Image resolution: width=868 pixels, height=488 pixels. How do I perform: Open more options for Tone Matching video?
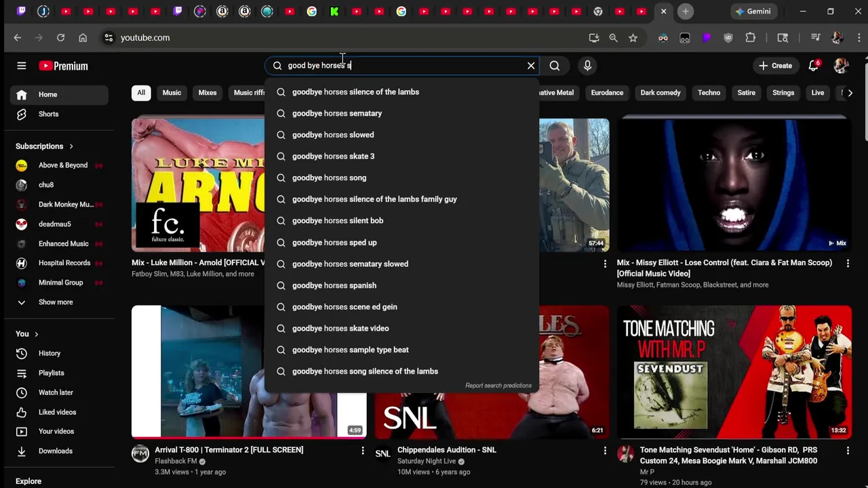(848, 450)
